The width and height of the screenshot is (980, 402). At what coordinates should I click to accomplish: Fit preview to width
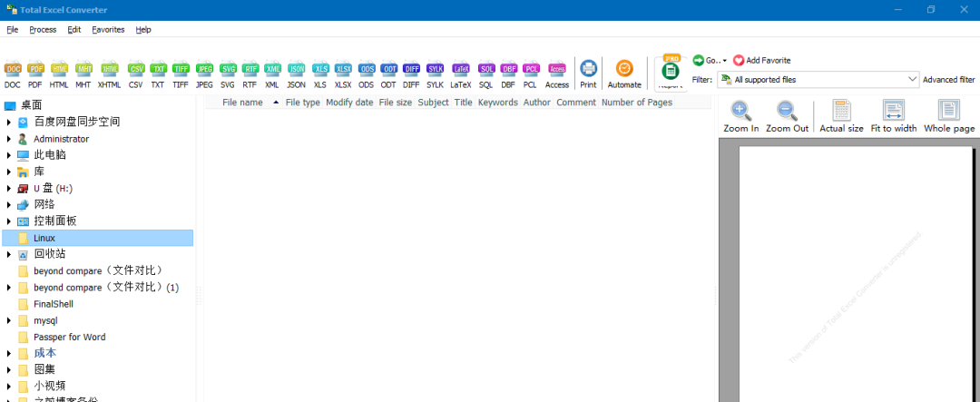[x=894, y=116]
